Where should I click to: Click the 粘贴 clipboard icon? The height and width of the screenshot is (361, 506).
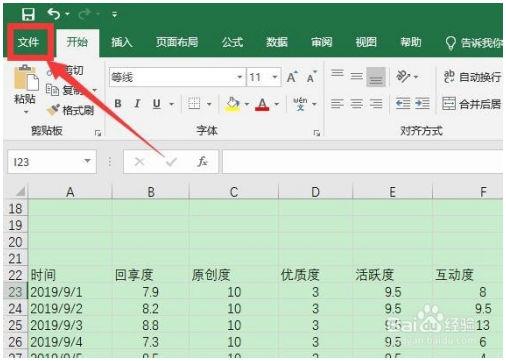click(x=25, y=78)
